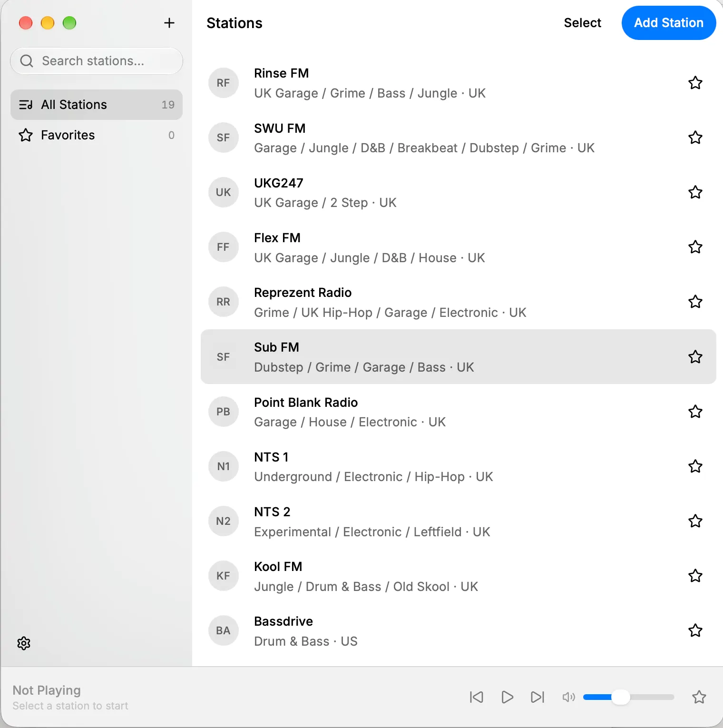Click the Rinse FM avatar icon RF

(x=223, y=83)
